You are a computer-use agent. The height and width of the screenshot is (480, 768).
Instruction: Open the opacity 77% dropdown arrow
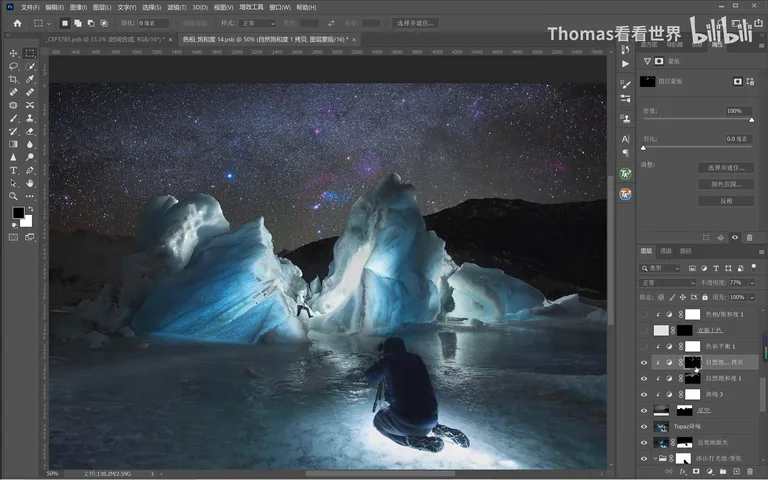[752, 283]
